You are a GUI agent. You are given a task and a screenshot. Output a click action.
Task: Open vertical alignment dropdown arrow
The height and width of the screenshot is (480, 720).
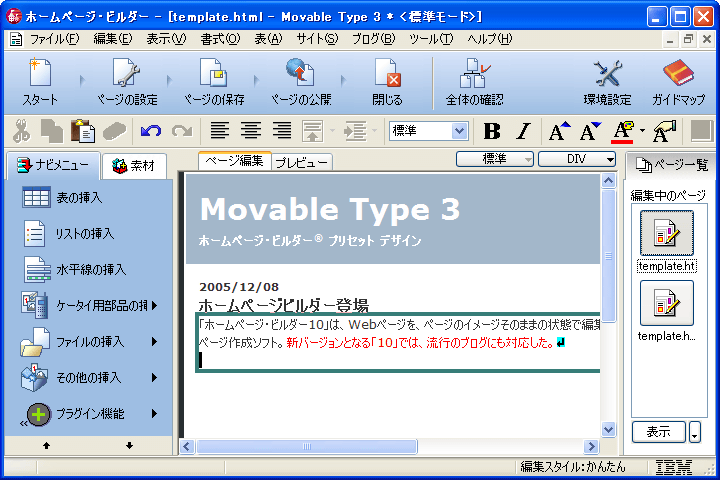pos(332,131)
